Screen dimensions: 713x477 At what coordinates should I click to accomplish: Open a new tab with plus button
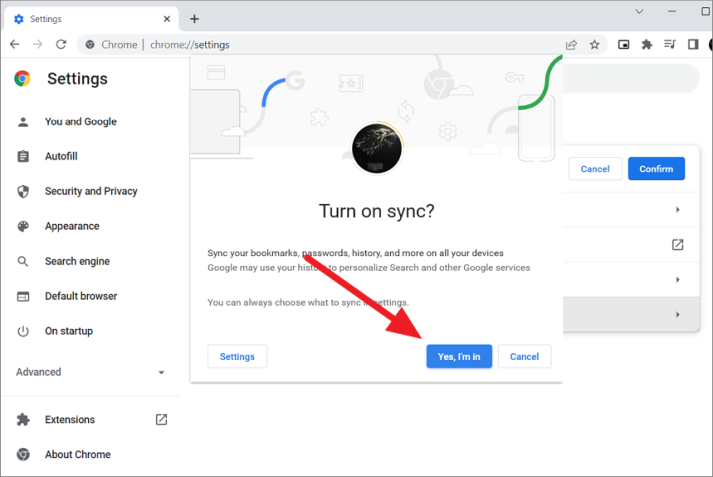pos(195,19)
